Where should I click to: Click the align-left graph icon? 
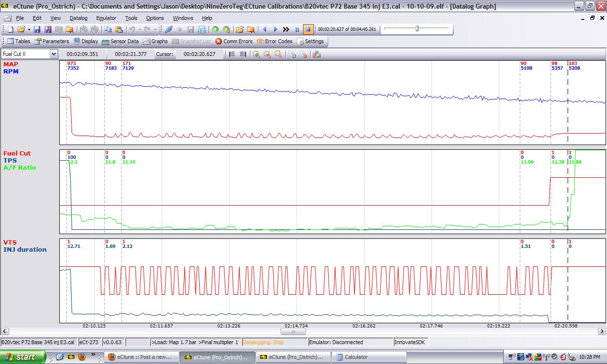[232, 54]
